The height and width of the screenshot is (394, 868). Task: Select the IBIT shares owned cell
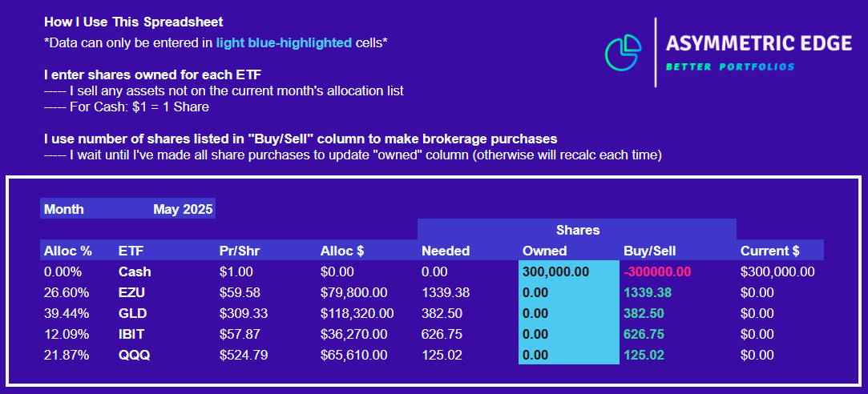click(x=568, y=335)
